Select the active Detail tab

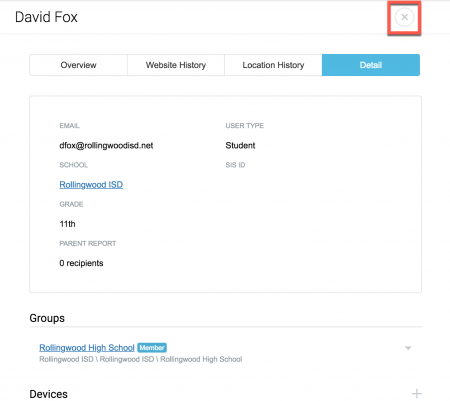tap(371, 65)
